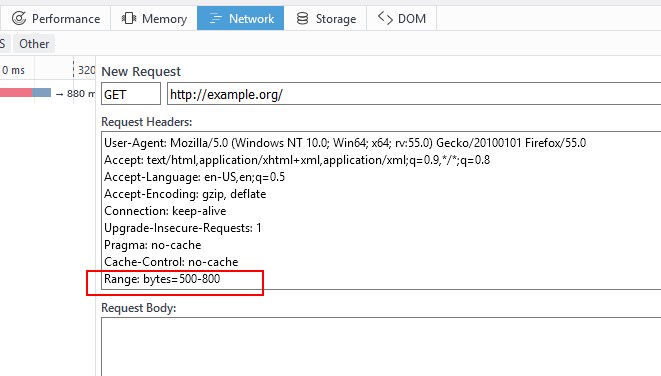Click the Network tab waterfall icon

point(215,19)
